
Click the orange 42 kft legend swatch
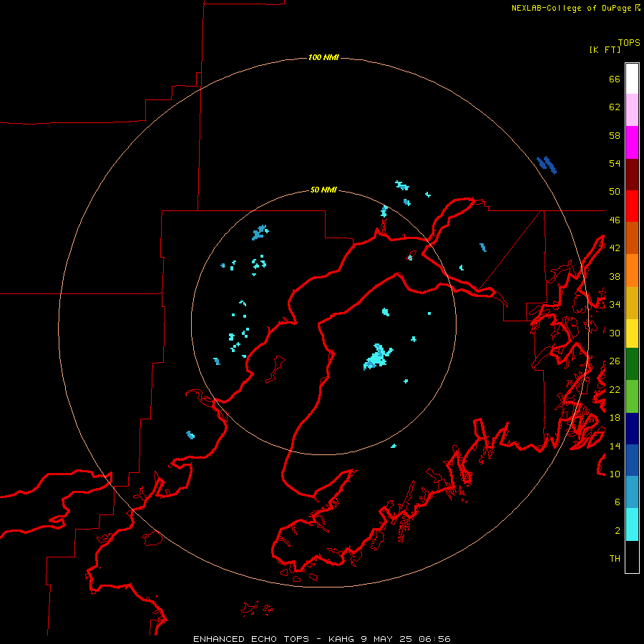[x=632, y=270]
